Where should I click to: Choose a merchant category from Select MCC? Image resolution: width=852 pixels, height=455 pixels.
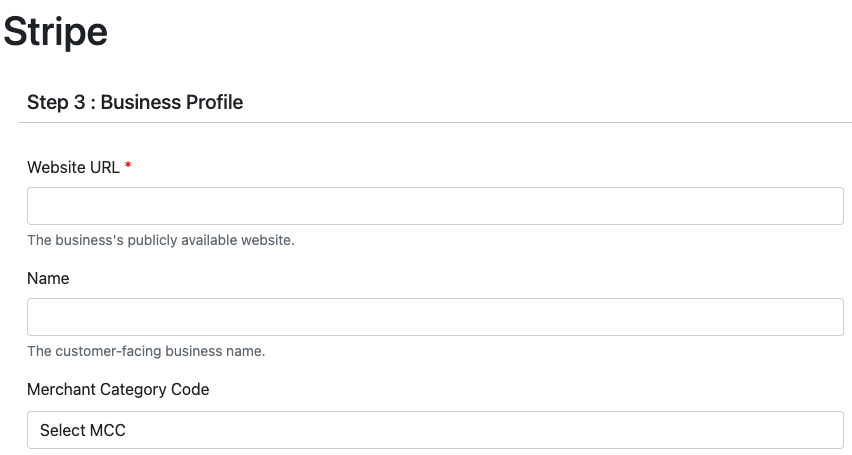[x=435, y=430]
